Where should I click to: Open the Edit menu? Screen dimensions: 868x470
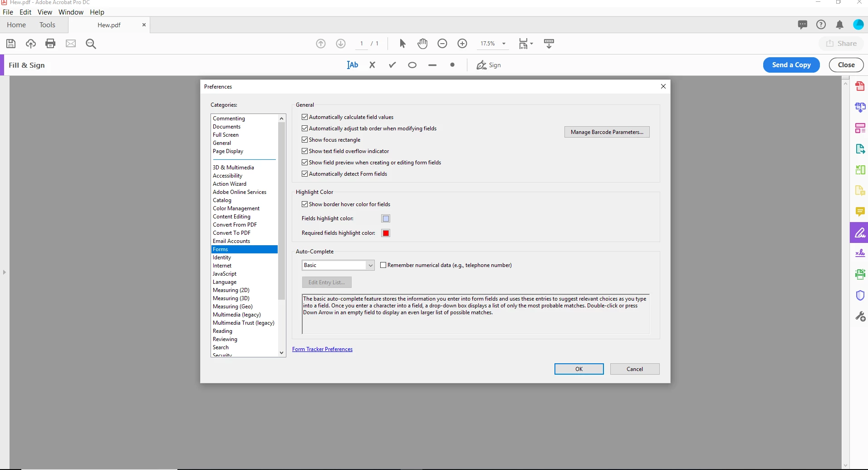coord(25,12)
